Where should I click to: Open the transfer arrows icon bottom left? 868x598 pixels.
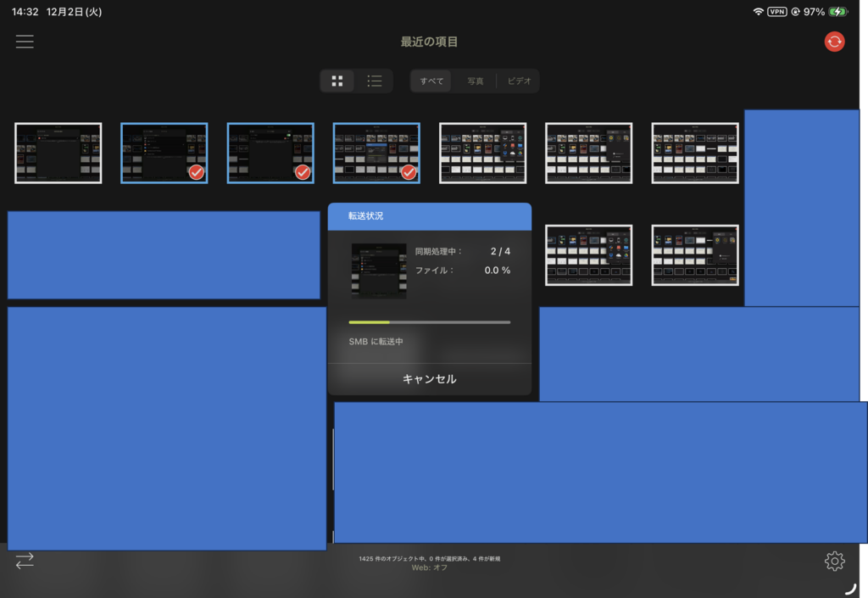point(25,561)
